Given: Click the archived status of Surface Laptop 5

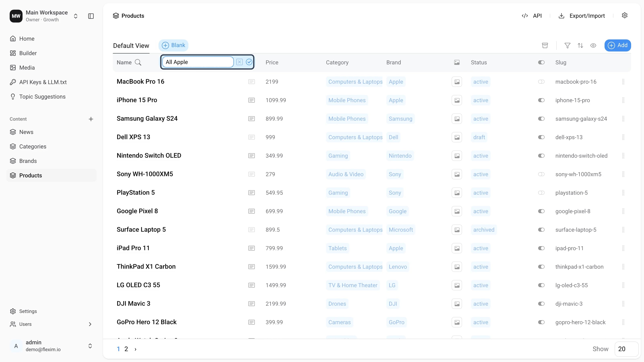Looking at the screenshot, I should (484, 230).
